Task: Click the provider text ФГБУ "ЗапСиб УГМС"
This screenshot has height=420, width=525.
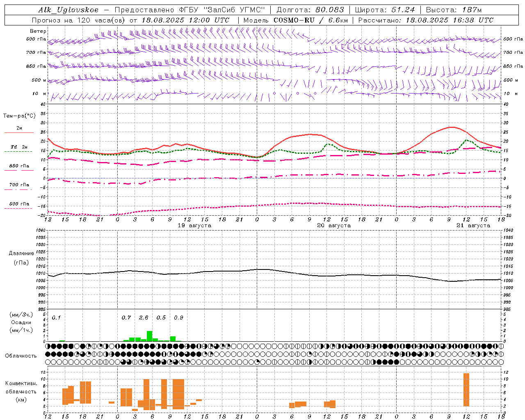Action: click(x=221, y=10)
